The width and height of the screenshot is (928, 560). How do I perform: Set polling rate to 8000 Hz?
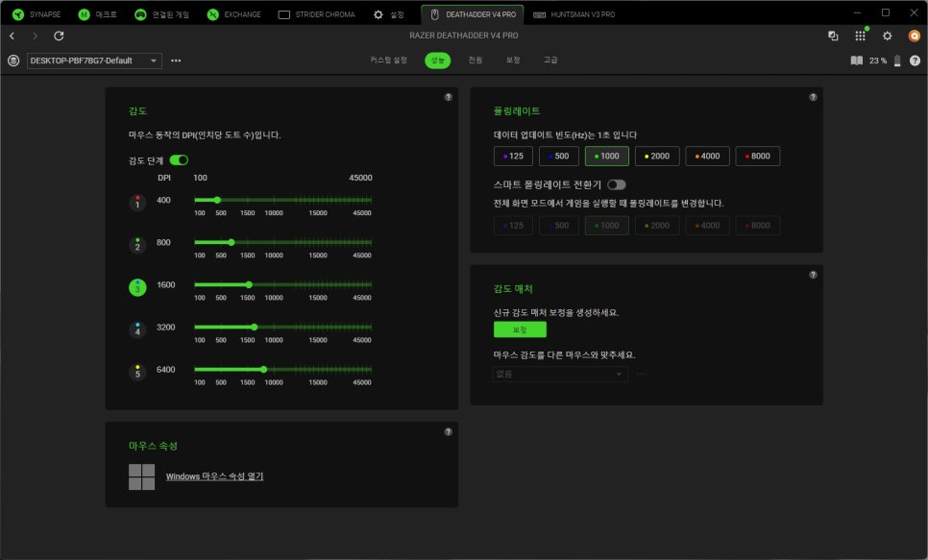(x=758, y=157)
